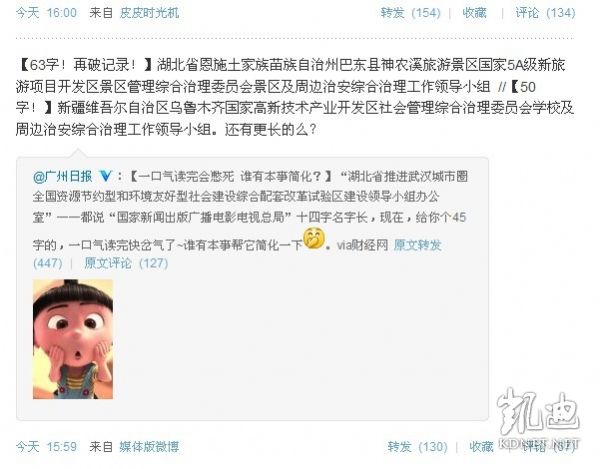Click the 今天 16:00 timestamp
600x469 pixels.
click(x=46, y=13)
